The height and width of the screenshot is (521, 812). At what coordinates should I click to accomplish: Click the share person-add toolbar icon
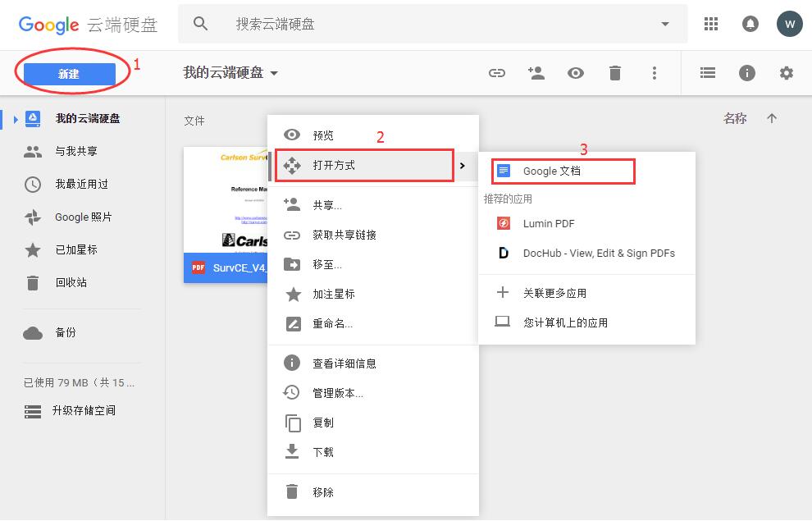click(536, 73)
